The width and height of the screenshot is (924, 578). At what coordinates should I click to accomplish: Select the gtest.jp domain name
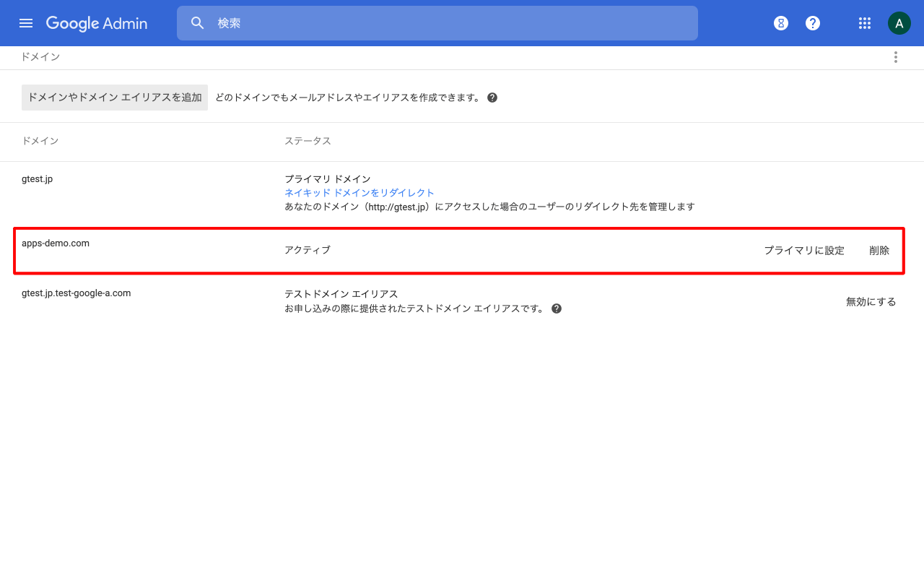click(37, 178)
